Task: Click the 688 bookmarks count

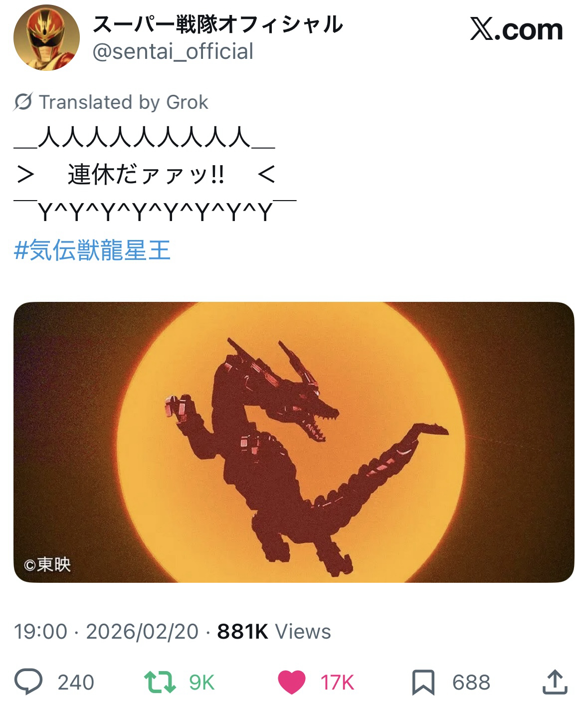Action: pos(471,682)
